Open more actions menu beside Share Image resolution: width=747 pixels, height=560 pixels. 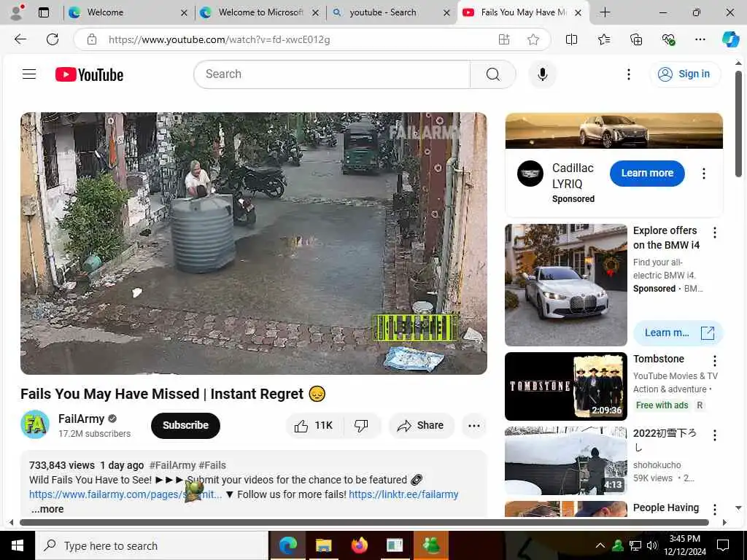click(473, 425)
